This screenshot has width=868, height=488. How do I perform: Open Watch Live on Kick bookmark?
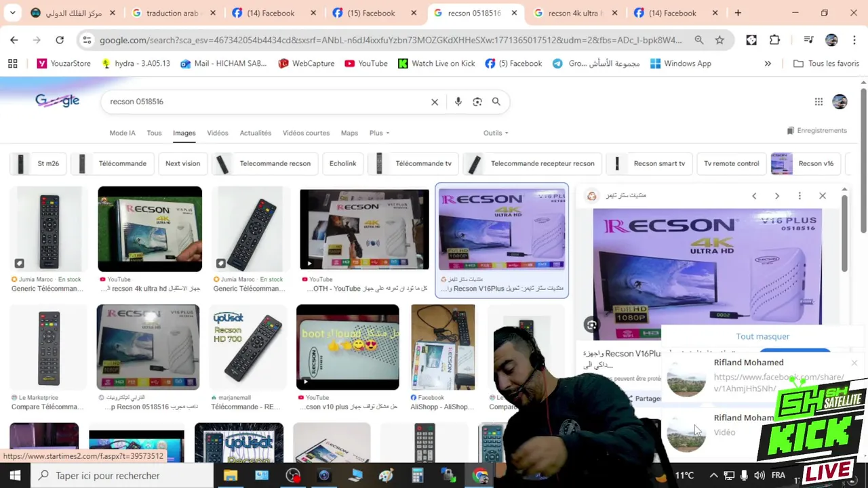[x=436, y=64]
